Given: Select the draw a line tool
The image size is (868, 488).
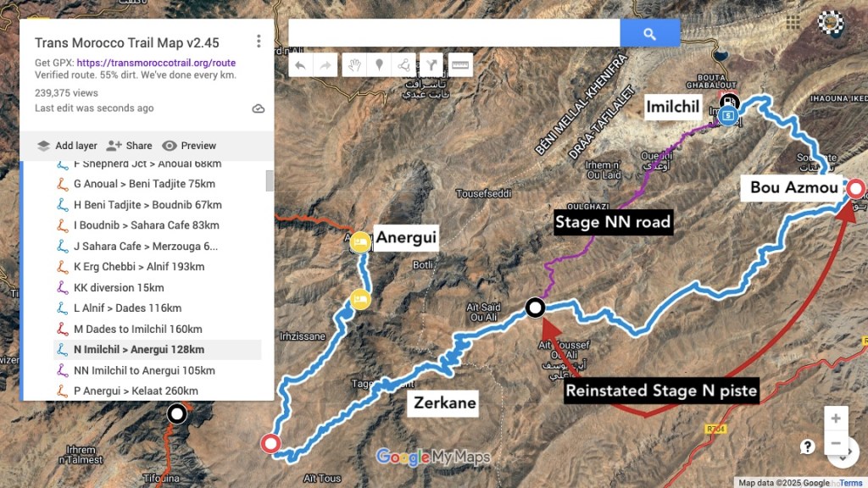Looking at the screenshot, I should point(404,64).
